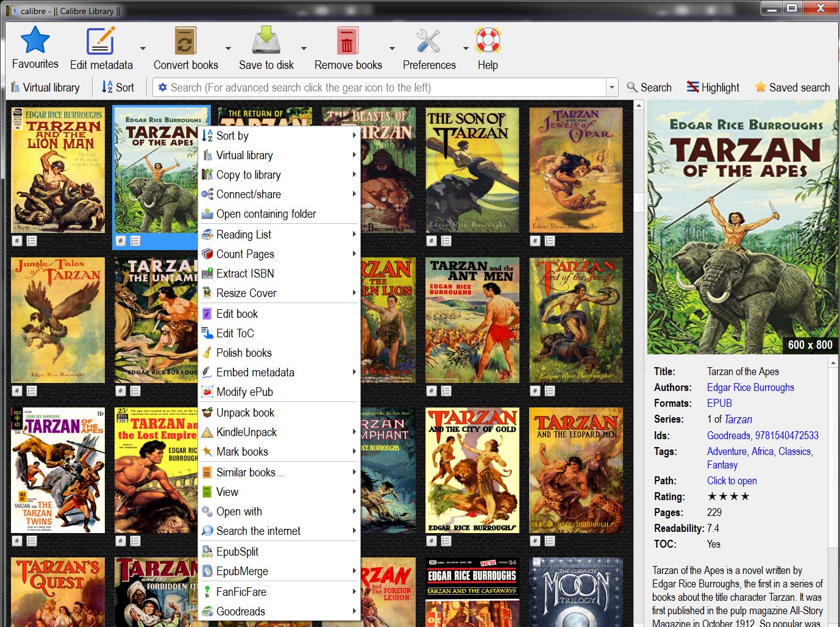Choose Search the internet menu entry
Screen dimensions: 840x627
(x=279, y=531)
